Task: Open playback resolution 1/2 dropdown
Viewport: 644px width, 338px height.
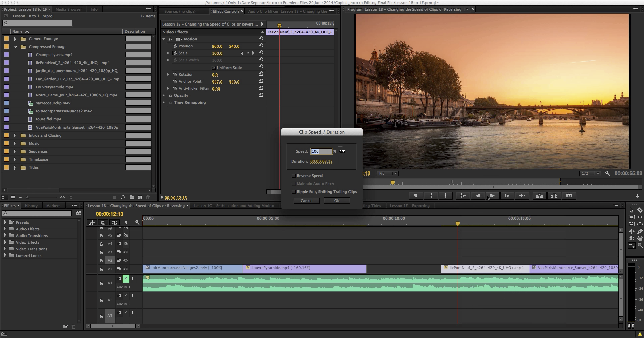Action: click(590, 173)
